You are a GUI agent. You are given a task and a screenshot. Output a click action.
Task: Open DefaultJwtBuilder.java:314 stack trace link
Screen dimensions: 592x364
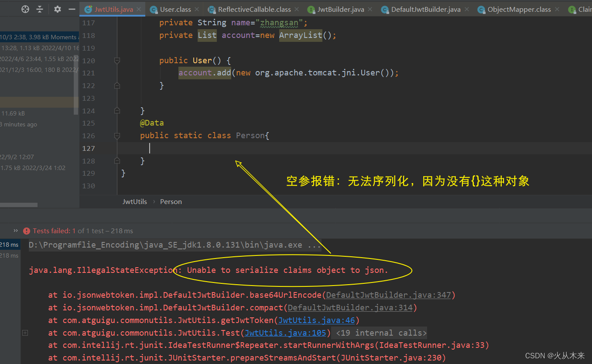click(350, 308)
